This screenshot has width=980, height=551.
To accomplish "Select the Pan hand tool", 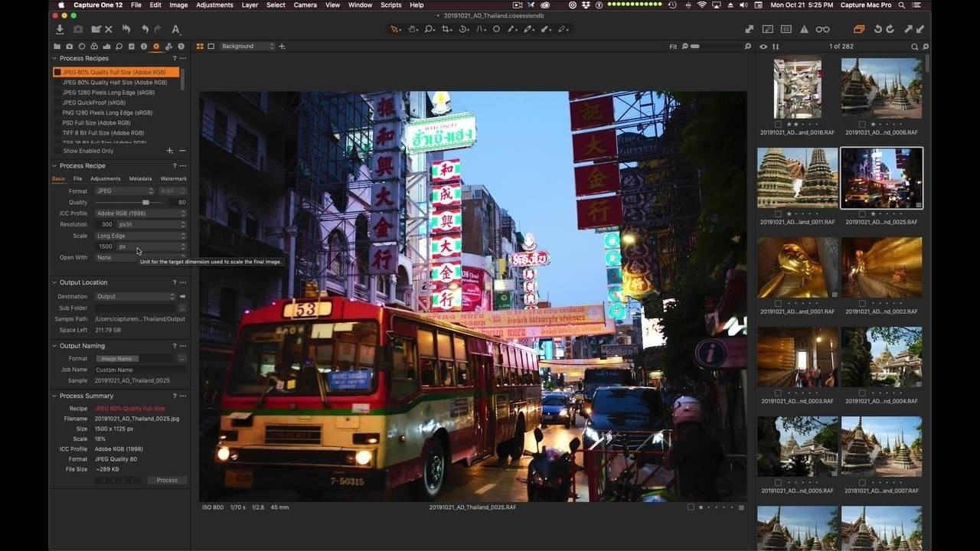I will pyautogui.click(x=413, y=29).
